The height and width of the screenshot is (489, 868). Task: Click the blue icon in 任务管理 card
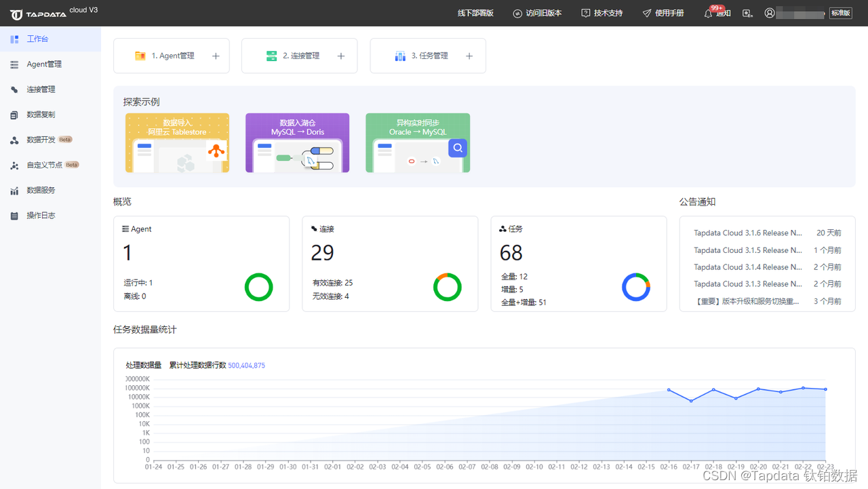[400, 56]
